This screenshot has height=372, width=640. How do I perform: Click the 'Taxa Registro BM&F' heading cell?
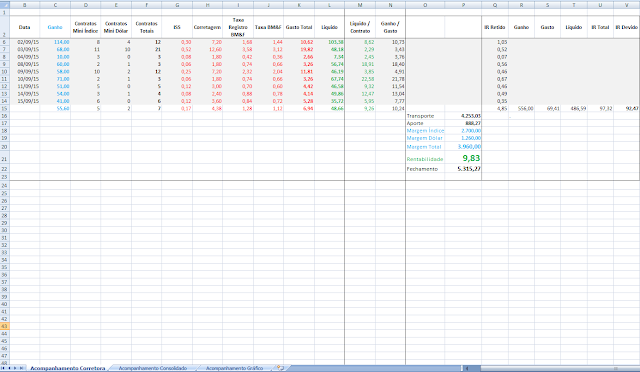(238, 27)
